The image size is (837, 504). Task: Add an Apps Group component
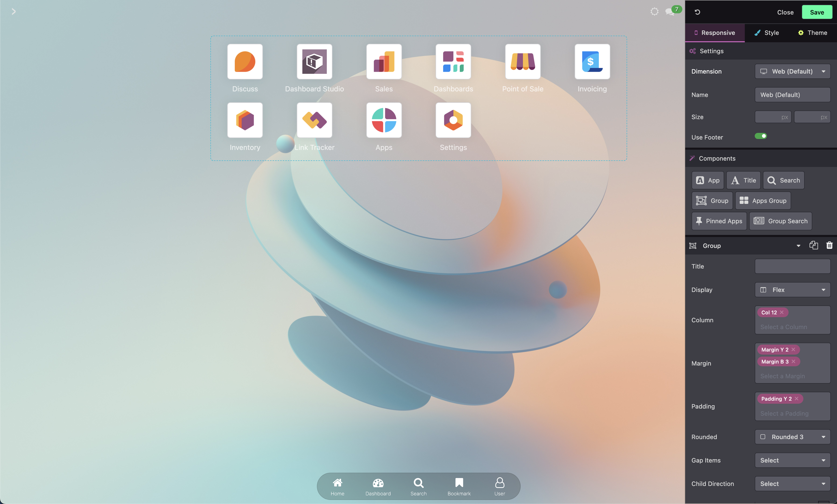point(762,201)
